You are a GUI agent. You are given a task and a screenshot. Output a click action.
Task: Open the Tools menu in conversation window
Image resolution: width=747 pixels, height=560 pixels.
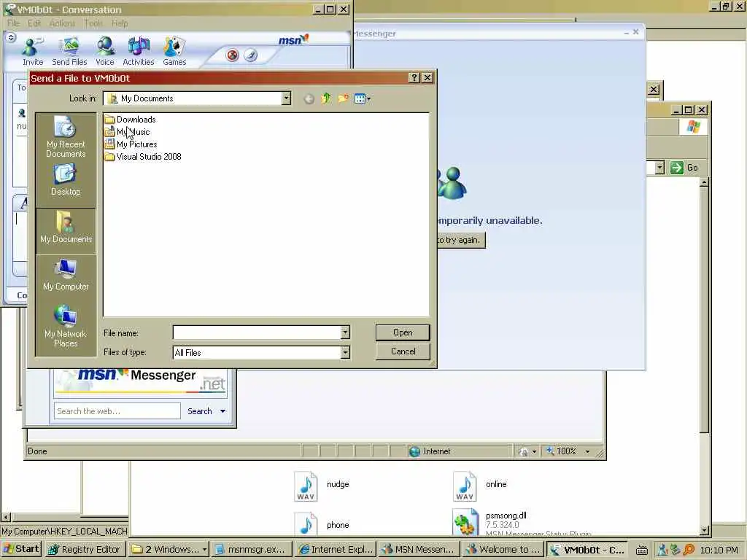click(x=93, y=23)
